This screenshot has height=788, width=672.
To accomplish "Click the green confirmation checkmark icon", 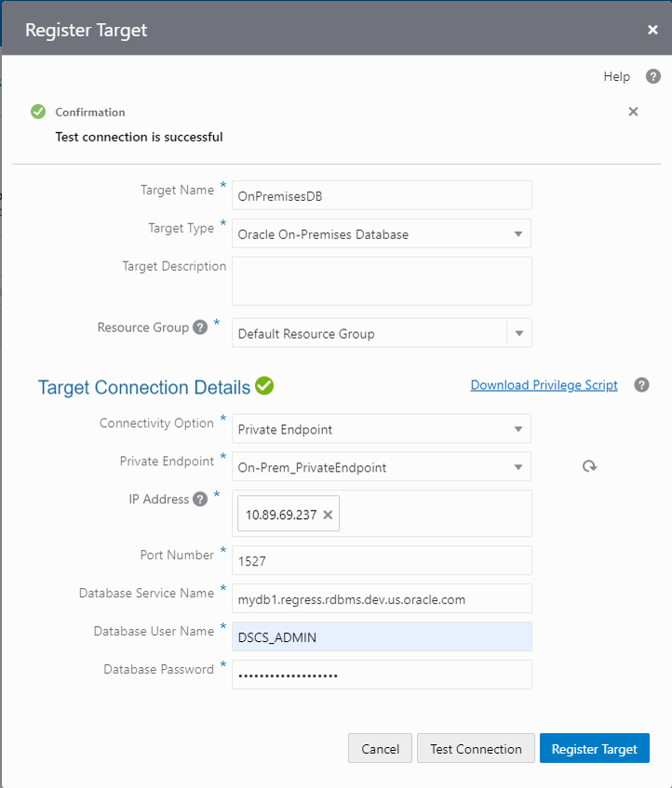I will tap(38, 112).
